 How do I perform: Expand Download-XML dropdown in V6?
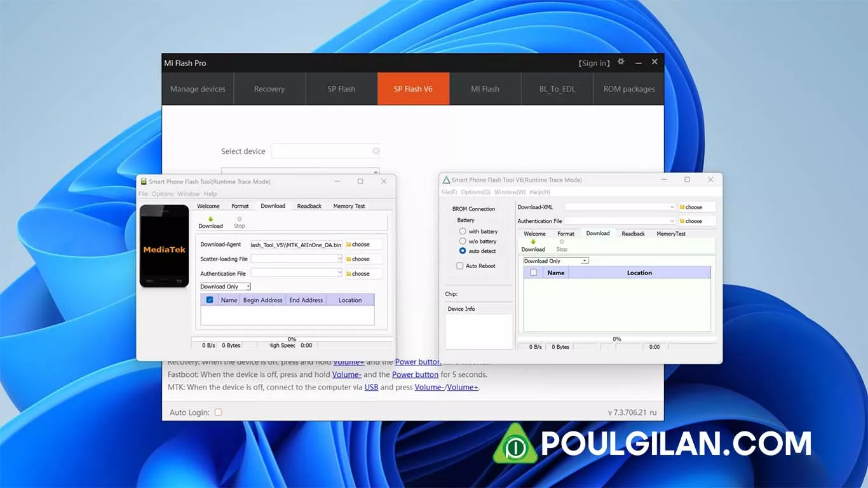coord(672,207)
